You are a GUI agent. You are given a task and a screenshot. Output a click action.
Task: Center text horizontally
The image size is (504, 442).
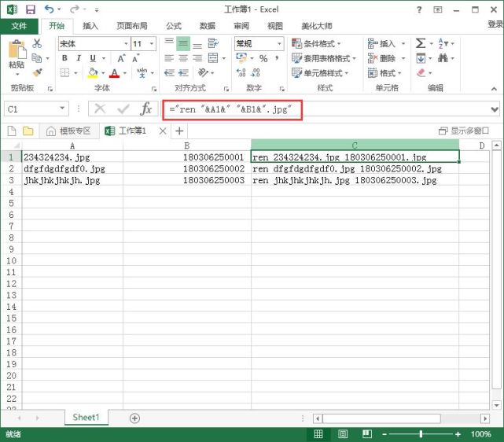(183, 58)
